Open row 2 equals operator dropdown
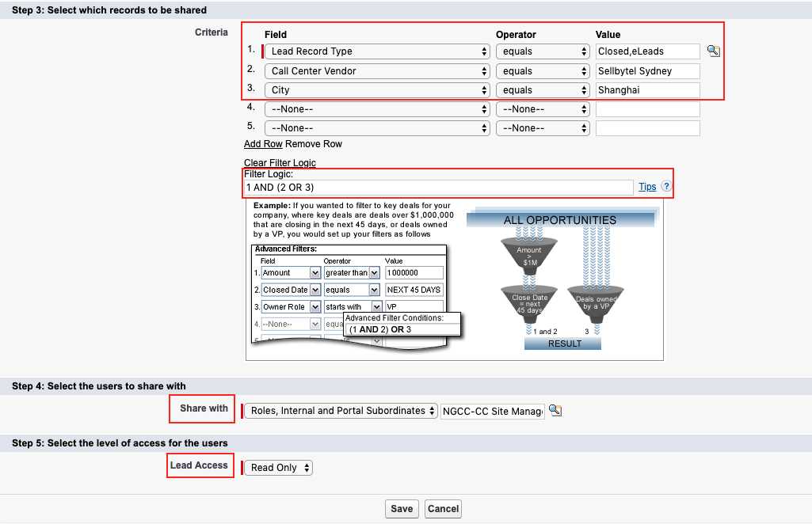Viewport: 812px width, 524px height. point(543,71)
